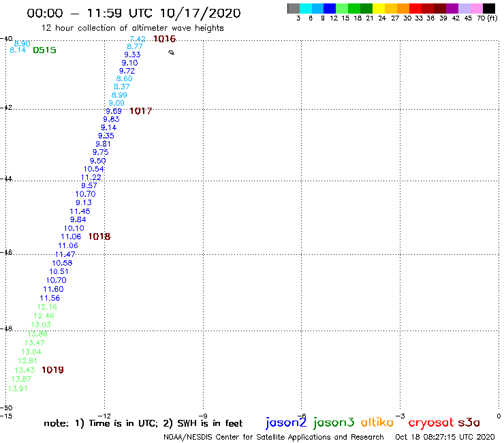Click the gray swatch in the color scale

(294, 8)
